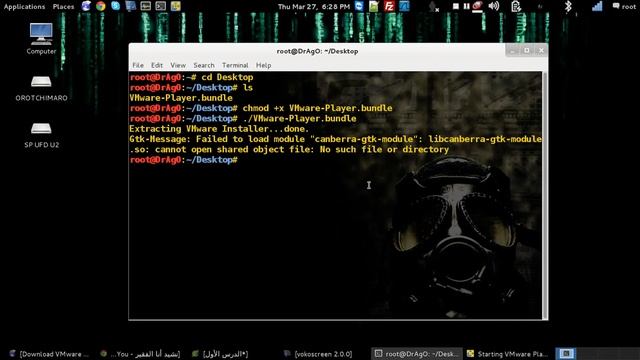Launch Iceweasel browser from top panel

[x=86, y=6]
